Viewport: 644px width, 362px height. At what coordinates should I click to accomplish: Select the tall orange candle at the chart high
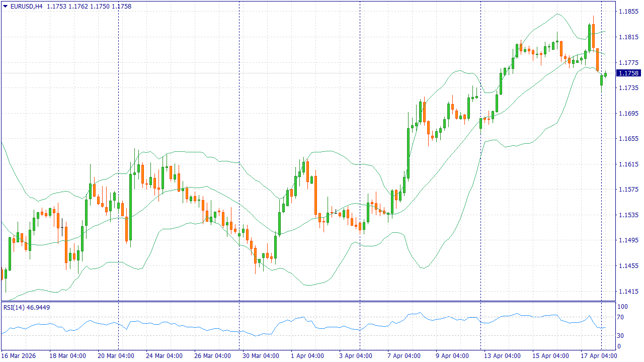[x=593, y=35]
